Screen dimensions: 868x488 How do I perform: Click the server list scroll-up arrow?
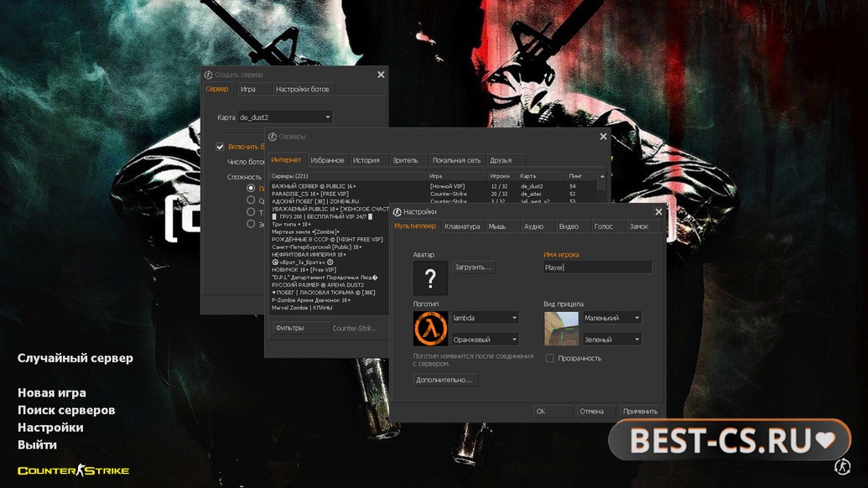(x=602, y=176)
